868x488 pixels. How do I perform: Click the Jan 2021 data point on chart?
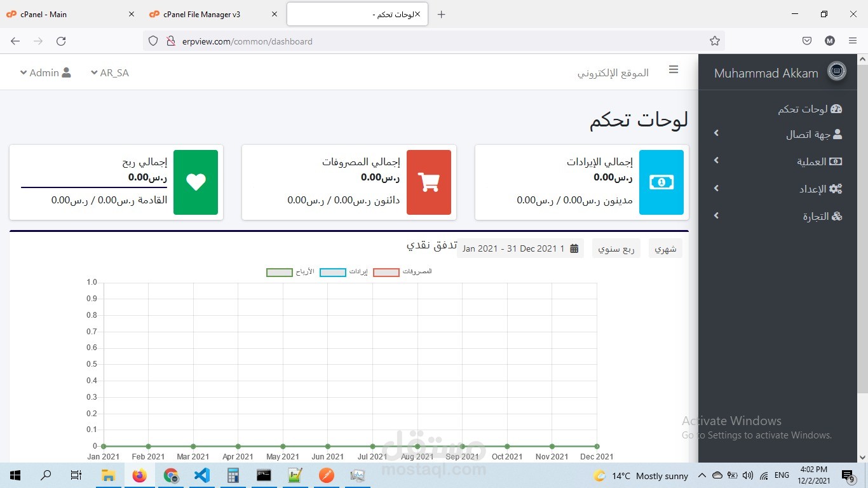point(104,446)
